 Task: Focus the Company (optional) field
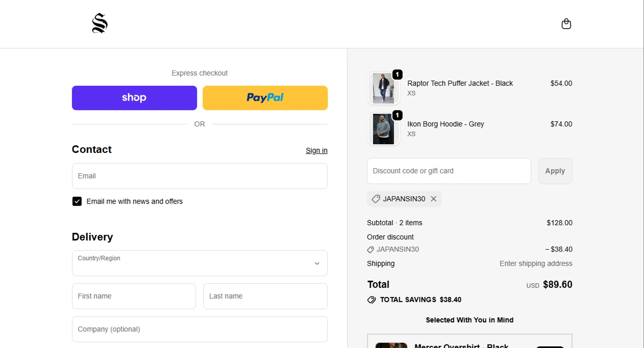tap(200, 330)
